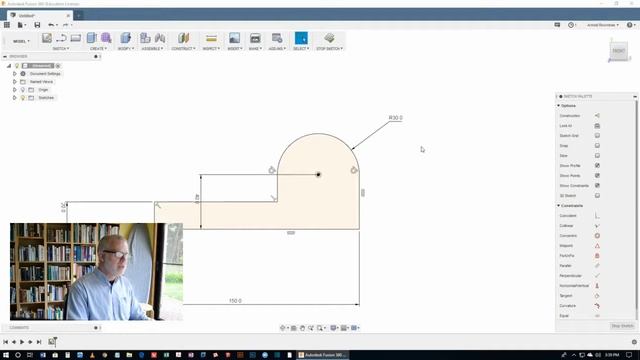
Task: Select the Modify press-pull icon
Action: [126, 38]
